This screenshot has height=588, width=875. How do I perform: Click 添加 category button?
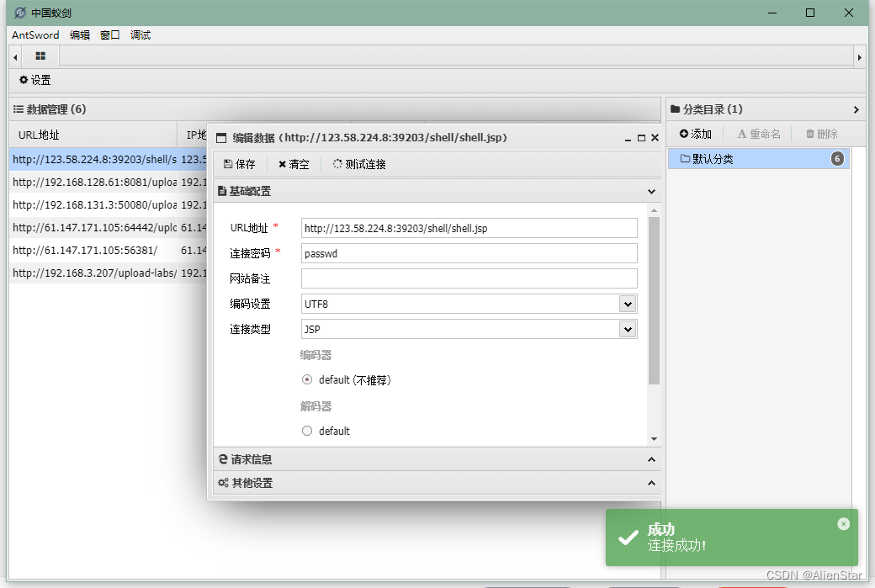coord(695,134)
